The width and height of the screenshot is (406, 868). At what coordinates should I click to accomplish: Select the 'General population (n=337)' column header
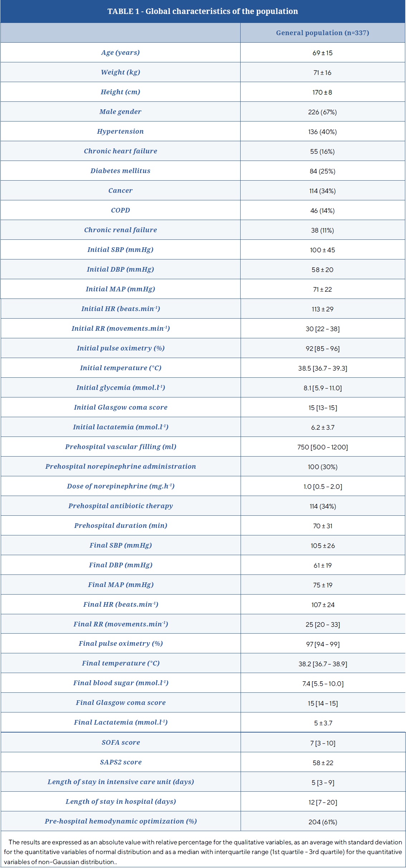coord(322,33)
